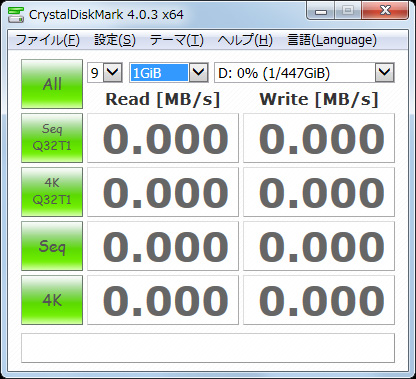The image size is (416, 379).
Task: Click the 4K Q32T1 write result field
Action: [x=319, y=192]
